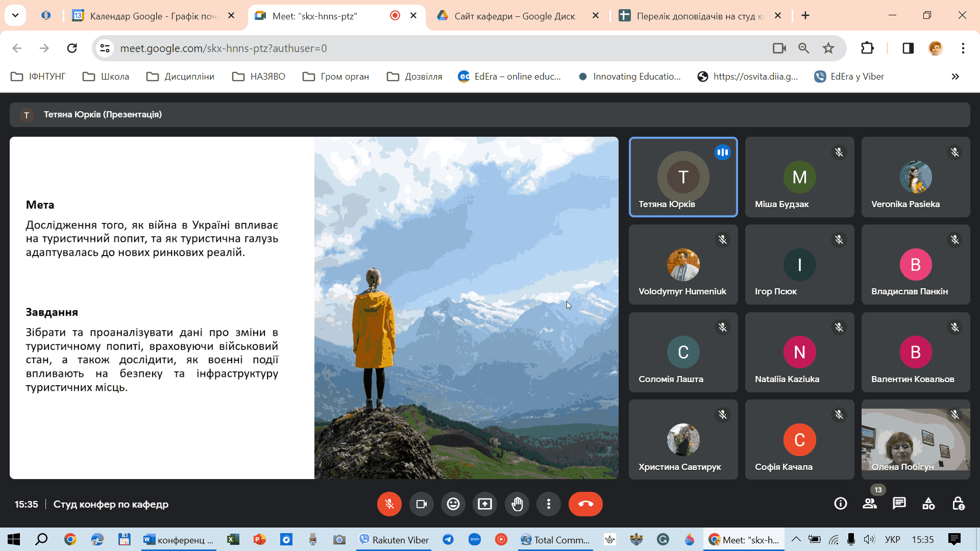Open meeting details info icon
The width and height of the screenshot is (980, 551).
tap(840, 504)
